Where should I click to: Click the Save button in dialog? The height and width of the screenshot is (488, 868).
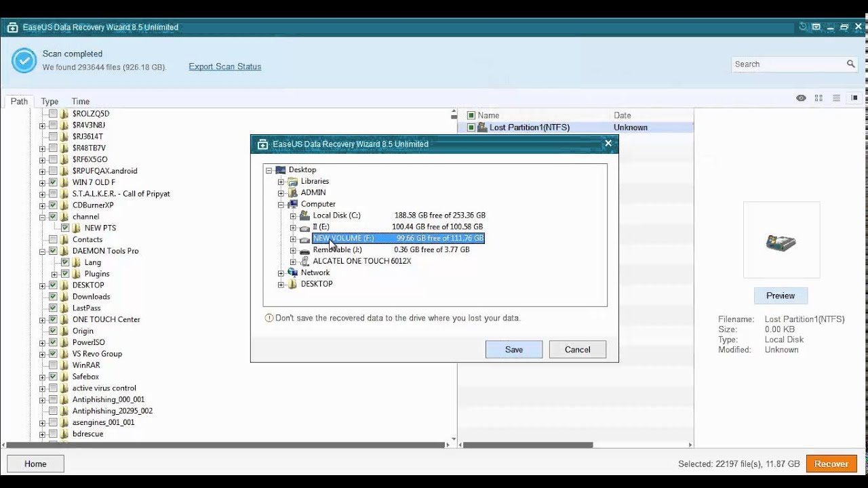(514, 350)
